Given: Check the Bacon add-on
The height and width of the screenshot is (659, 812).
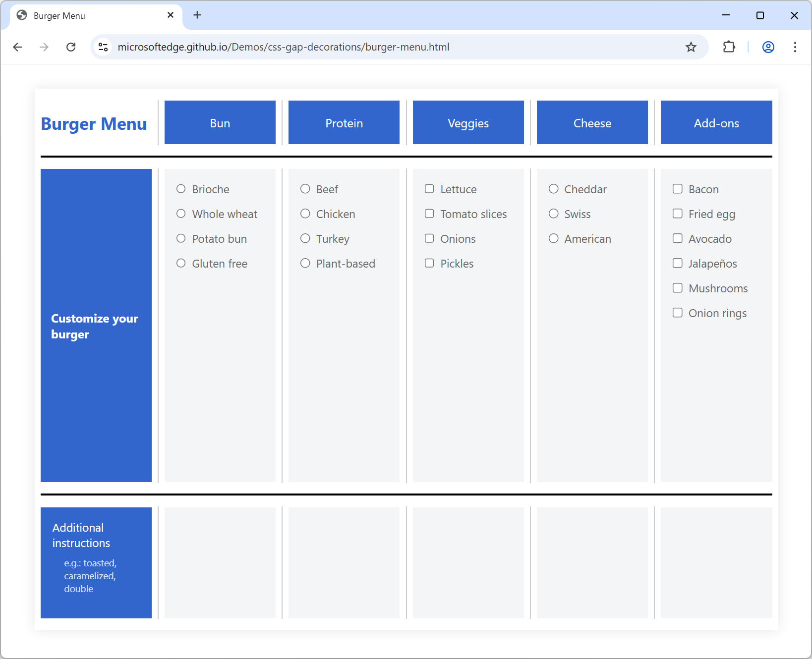Looking at the screenshot, I should point(678,189).
